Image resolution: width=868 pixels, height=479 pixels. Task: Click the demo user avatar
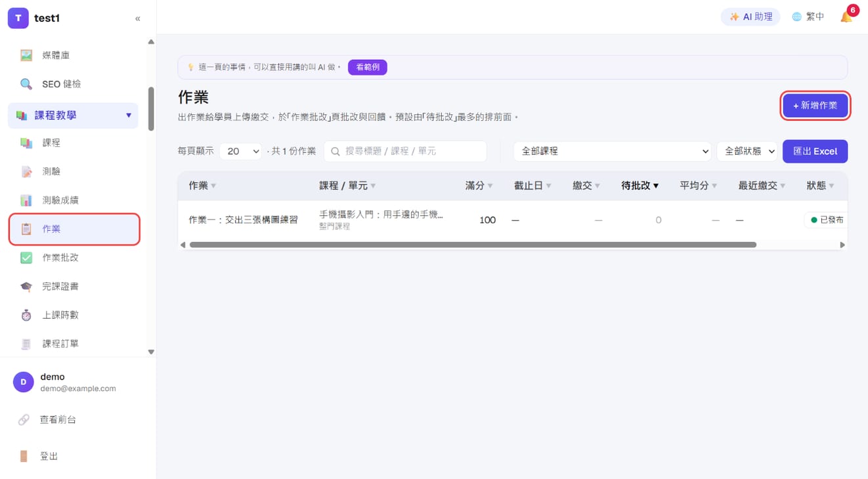click(x=24, y=382)
